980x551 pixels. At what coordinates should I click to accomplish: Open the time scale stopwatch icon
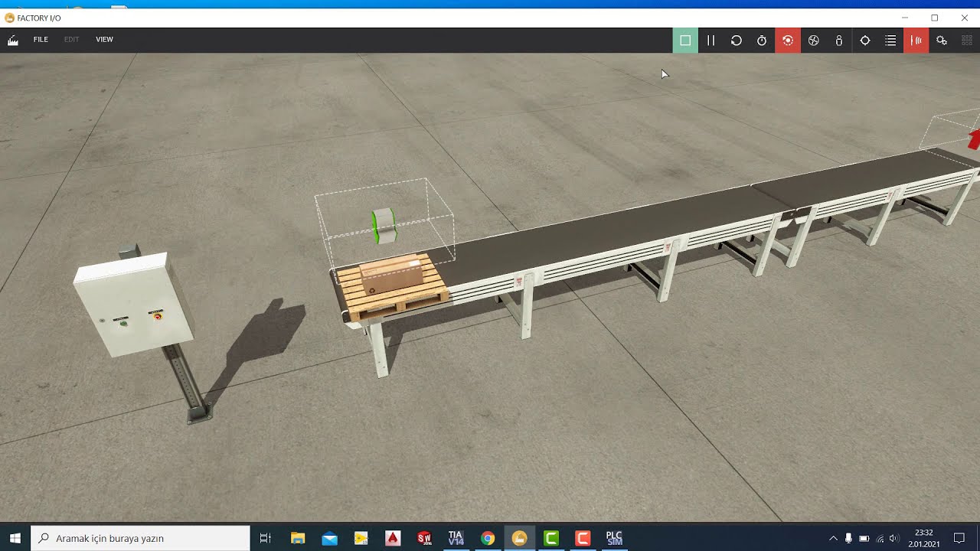pos(762,41)
